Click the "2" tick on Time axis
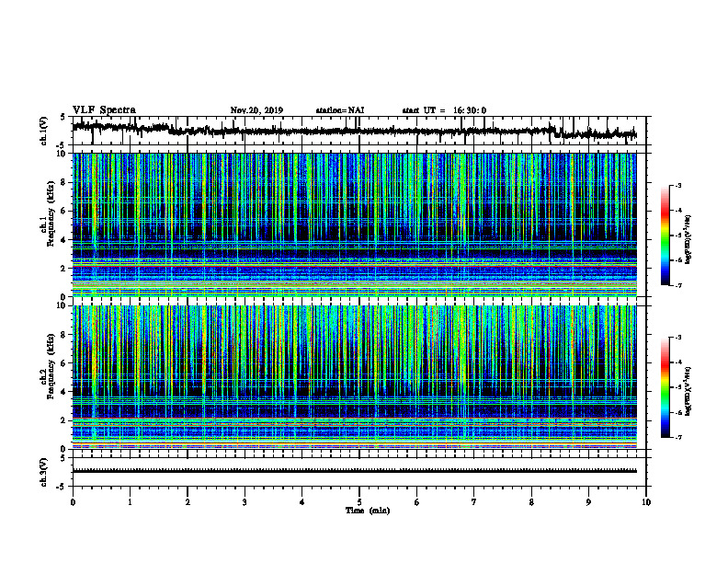 [x=188, y=502]
